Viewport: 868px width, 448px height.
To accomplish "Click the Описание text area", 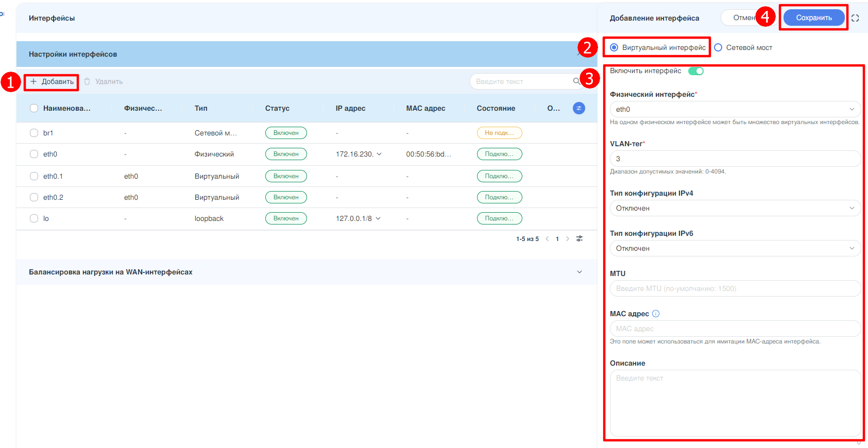I will click(x=735, y=403).
